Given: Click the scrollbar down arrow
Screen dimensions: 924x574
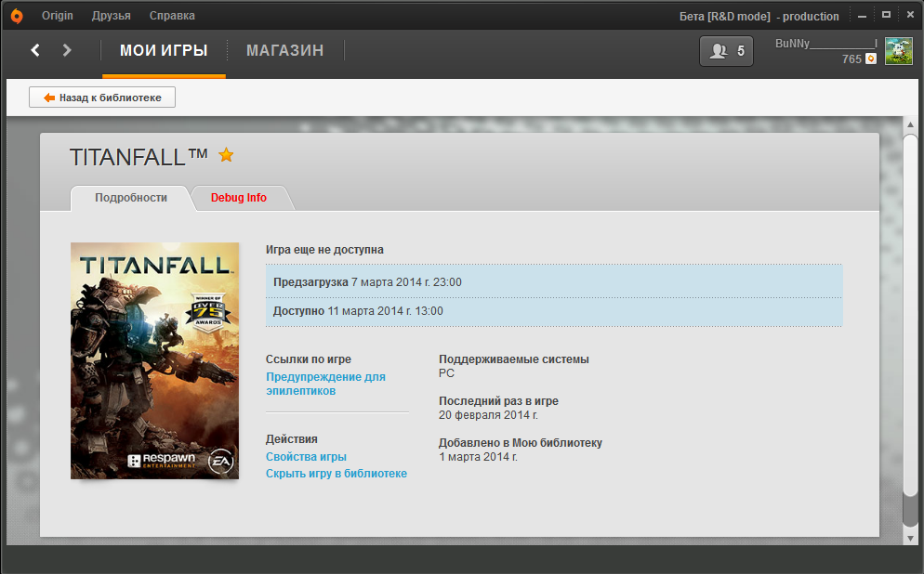Looking at the screenshot, I should coord(910,538).
